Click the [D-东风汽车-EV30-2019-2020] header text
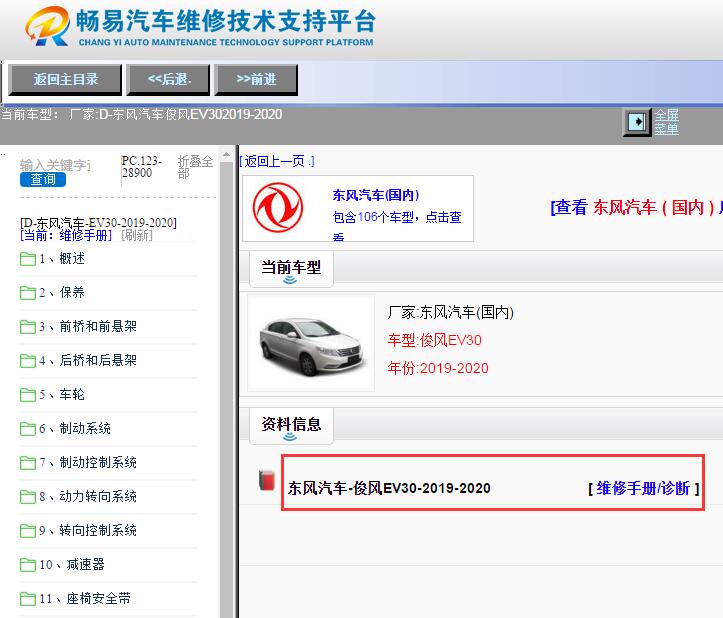 pos(98,223)
